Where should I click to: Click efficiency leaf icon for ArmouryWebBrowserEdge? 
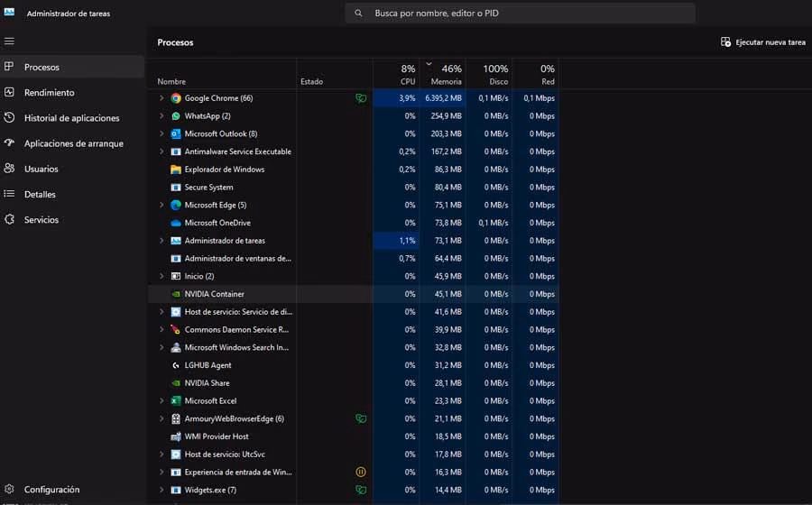[x=361, y=419]
